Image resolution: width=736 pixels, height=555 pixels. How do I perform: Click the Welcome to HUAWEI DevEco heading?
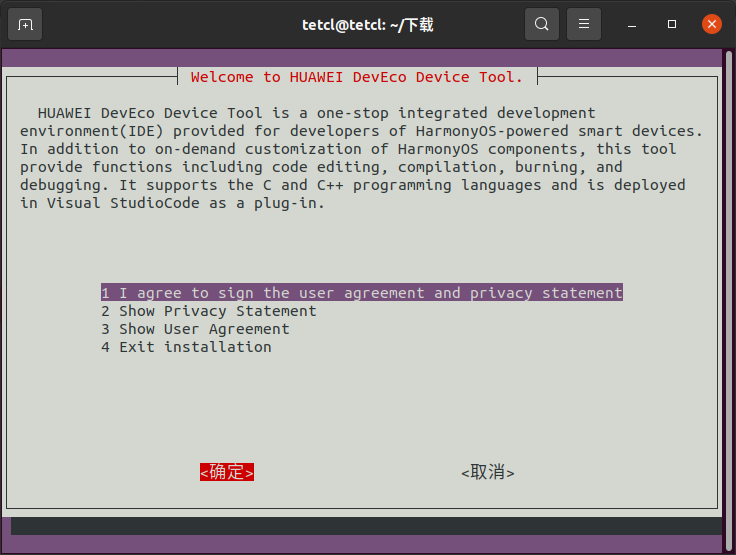pos(356,77)
